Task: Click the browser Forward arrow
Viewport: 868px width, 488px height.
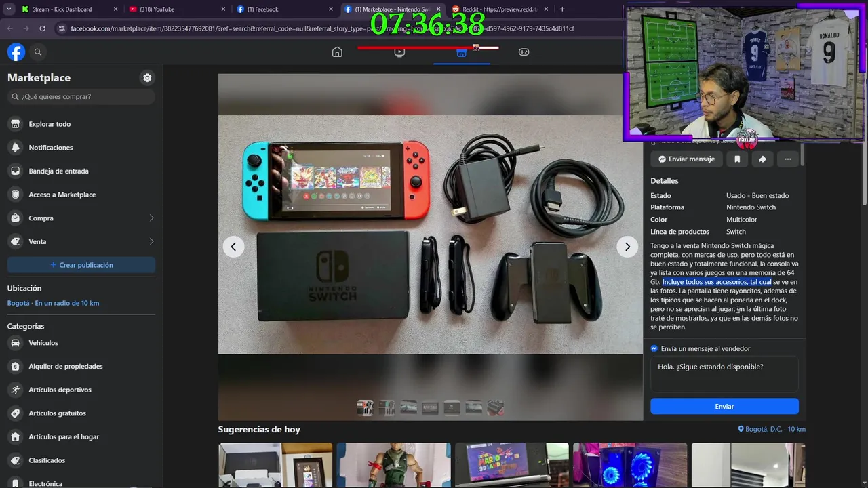Action: coord(26,28)
